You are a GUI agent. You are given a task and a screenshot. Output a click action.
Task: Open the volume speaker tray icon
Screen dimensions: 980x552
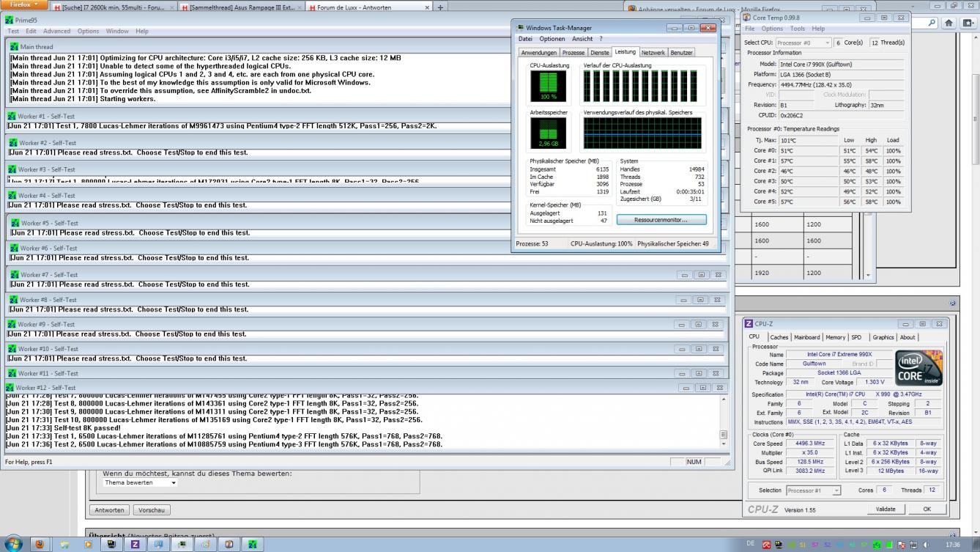point(926,545)
